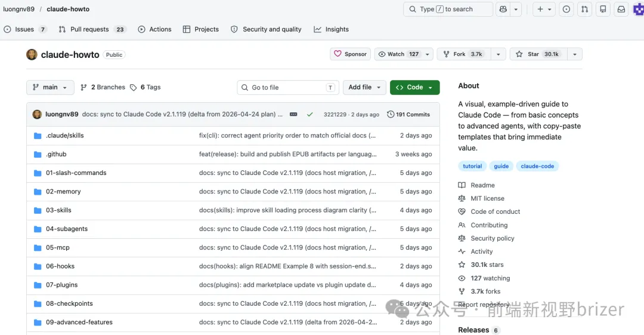The width and height of the screenshot is (644, 335).
Task: Open the Insights tab
Action: point(331,29)
